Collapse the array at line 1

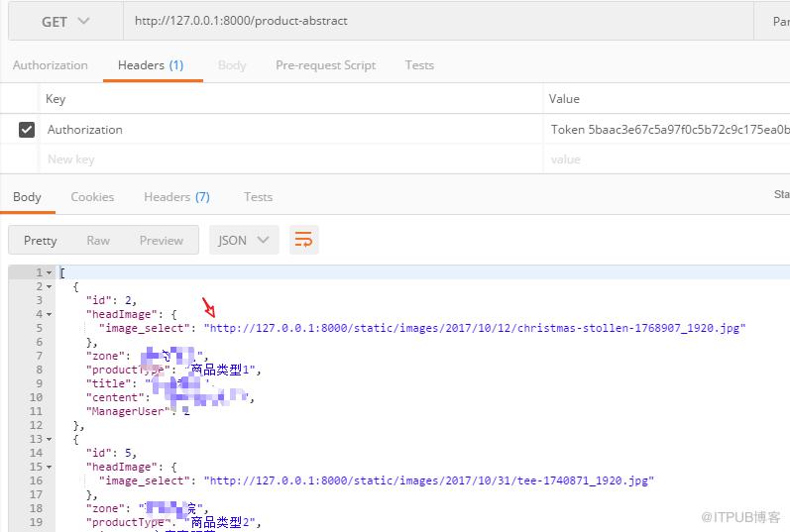click(x=50, y=272)
